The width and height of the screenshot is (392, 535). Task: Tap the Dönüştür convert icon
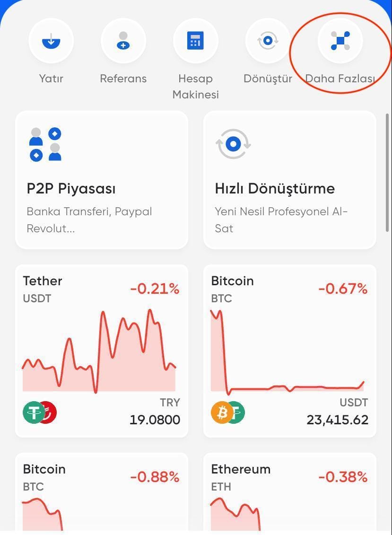pos(268,41)
